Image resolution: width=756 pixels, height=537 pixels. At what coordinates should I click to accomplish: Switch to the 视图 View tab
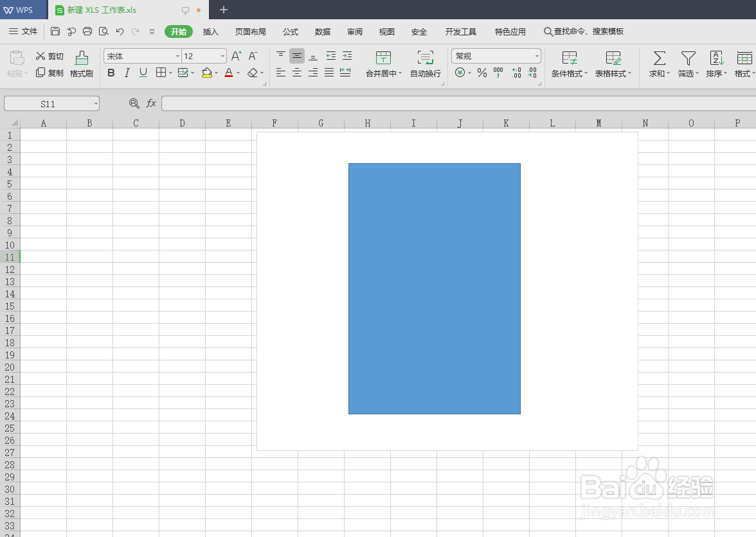(387, 31)
